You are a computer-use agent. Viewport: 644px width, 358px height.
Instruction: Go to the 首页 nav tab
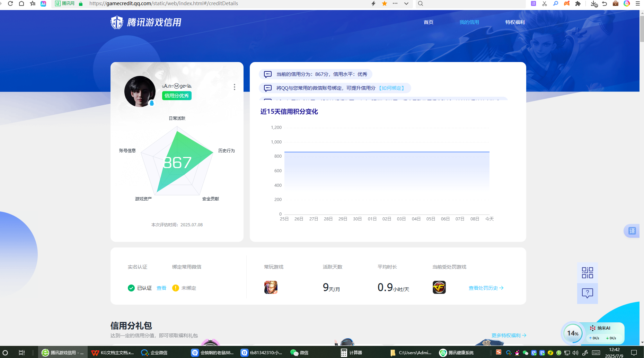(429, 22)
